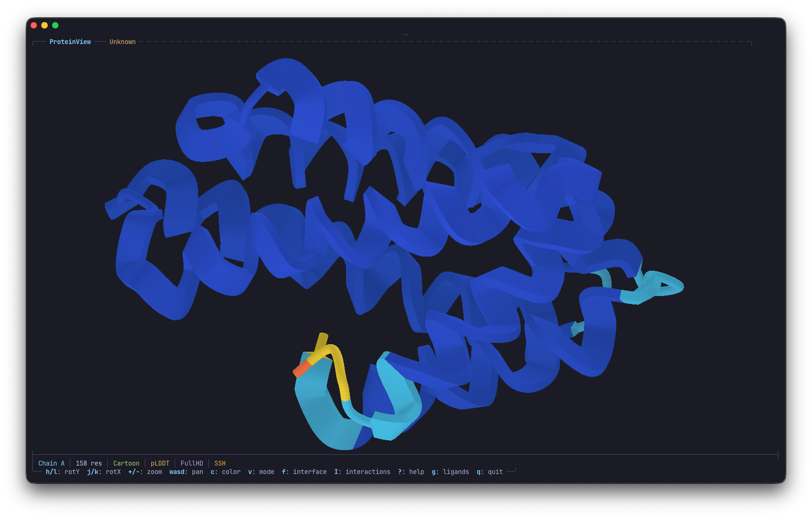Toggle color mode via the c: color hint
The height and width of the screenshot is (518, 812).
226,472
